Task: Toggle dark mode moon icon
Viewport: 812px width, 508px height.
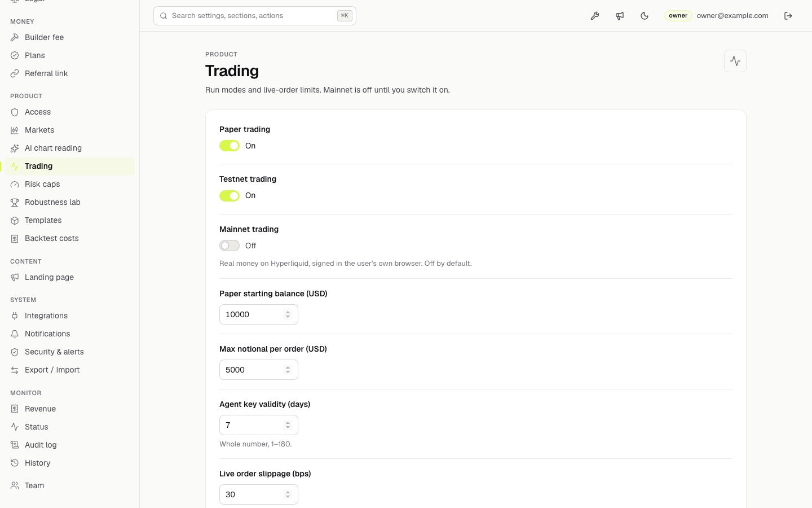Action: coord(645,16)
